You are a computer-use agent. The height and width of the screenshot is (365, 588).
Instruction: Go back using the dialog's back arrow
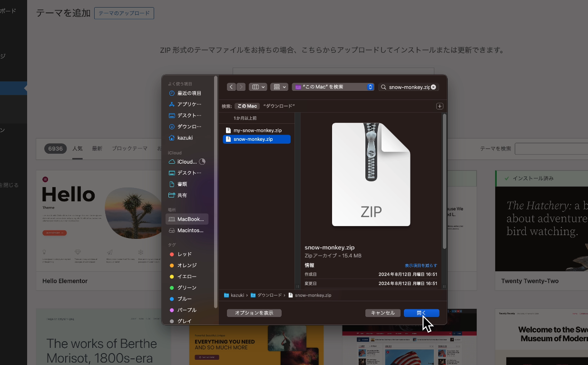click(231, 87)
